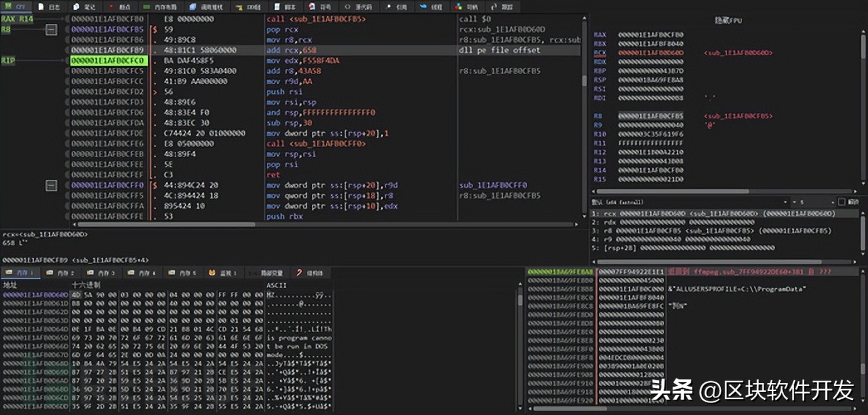This screenshot has height=415, width=868.
Task: Collapse function block at 1E1AFB0CFF0
Action: pyautogui.click(x=52, y=185)
